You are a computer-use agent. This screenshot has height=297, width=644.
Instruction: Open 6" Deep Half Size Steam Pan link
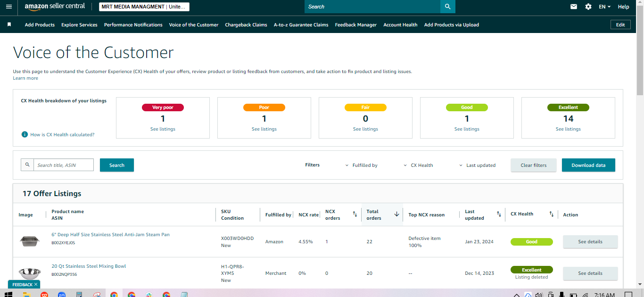(110, 234)
